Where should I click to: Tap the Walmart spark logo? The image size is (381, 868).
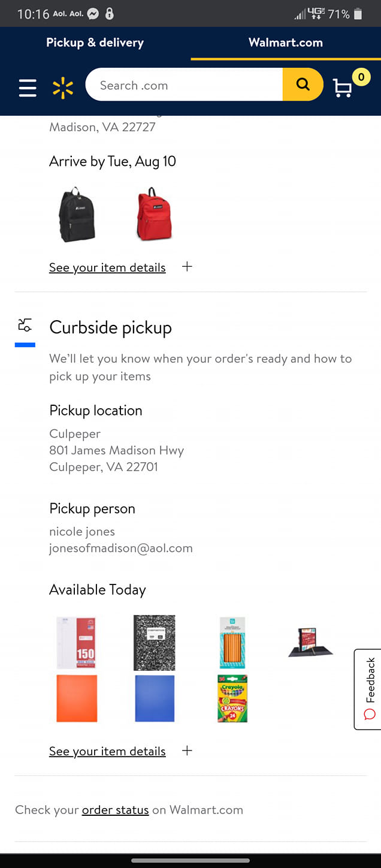pyautogui.click(x=62, y=88)
